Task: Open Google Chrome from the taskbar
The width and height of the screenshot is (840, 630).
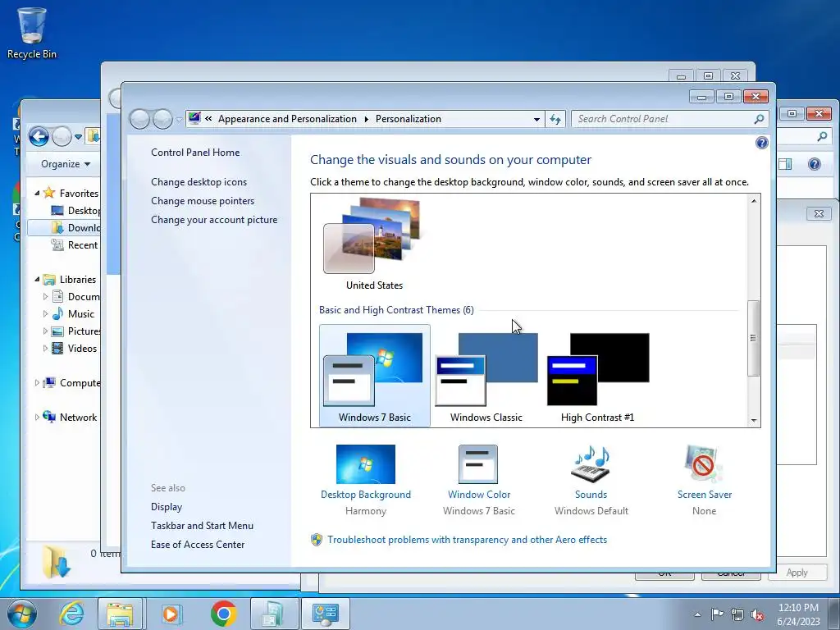Action: [223, 614]
